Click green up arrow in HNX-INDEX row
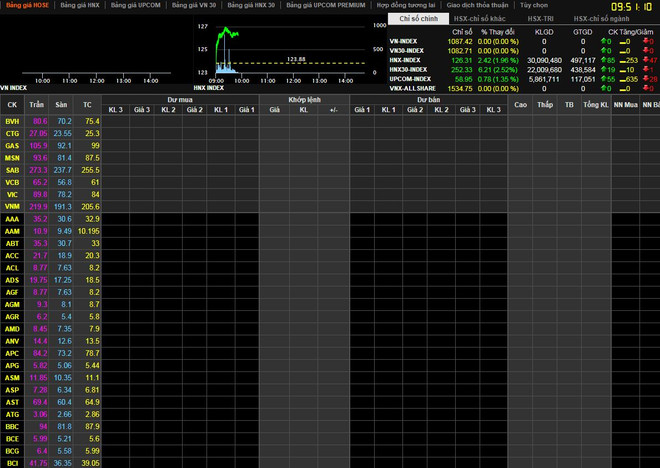The height and width of the screenshot is (468, 660). pyautogui.click(x=604, y=60)
